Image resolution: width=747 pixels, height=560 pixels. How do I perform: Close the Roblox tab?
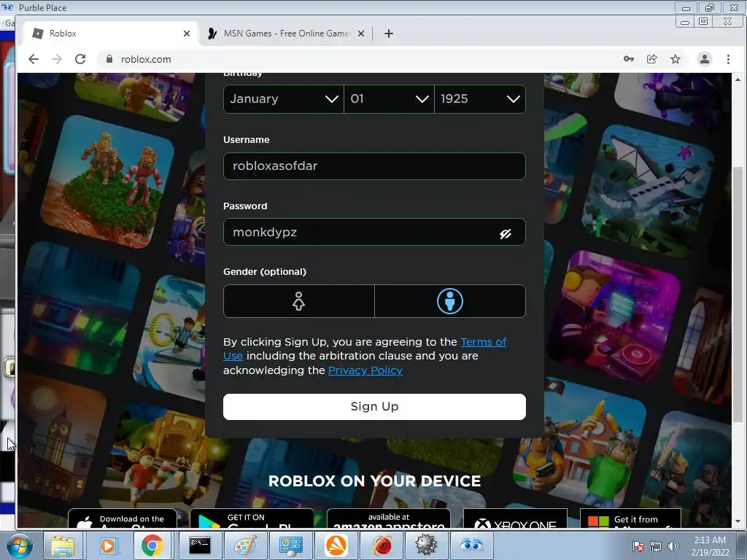point(187,34)
